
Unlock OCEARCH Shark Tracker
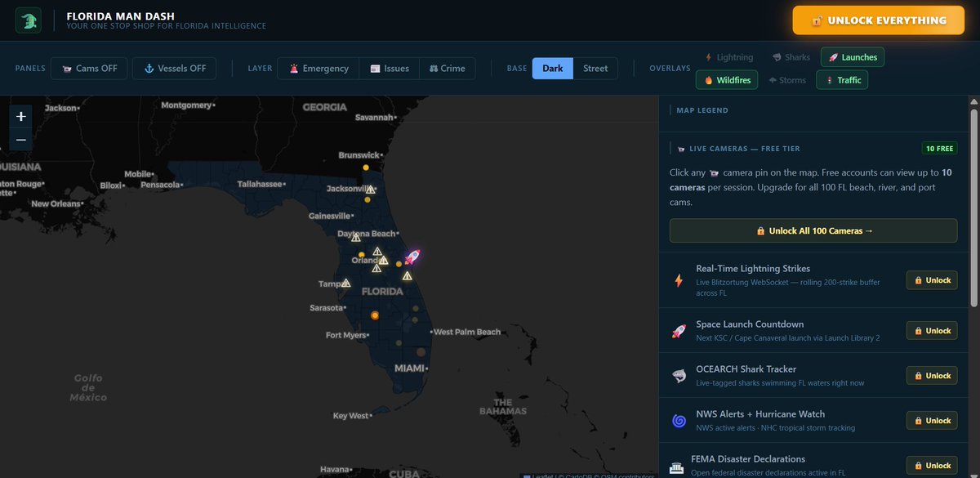(932, 376)
